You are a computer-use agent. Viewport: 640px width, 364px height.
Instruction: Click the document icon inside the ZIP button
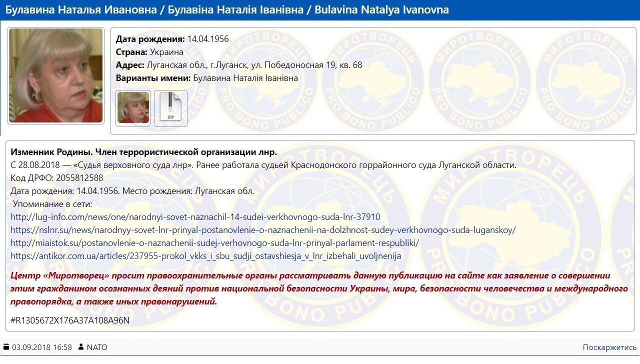(170, 105)
